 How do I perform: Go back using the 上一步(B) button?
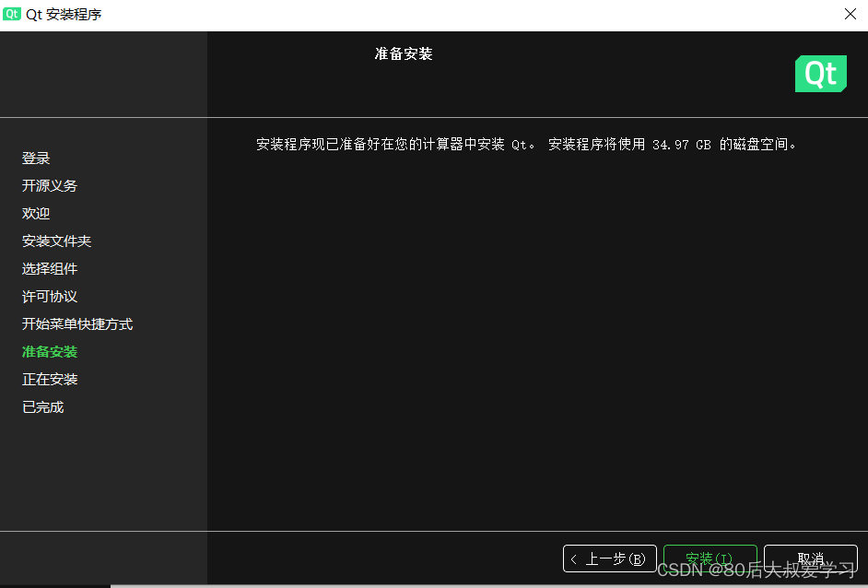pos(609,558)
